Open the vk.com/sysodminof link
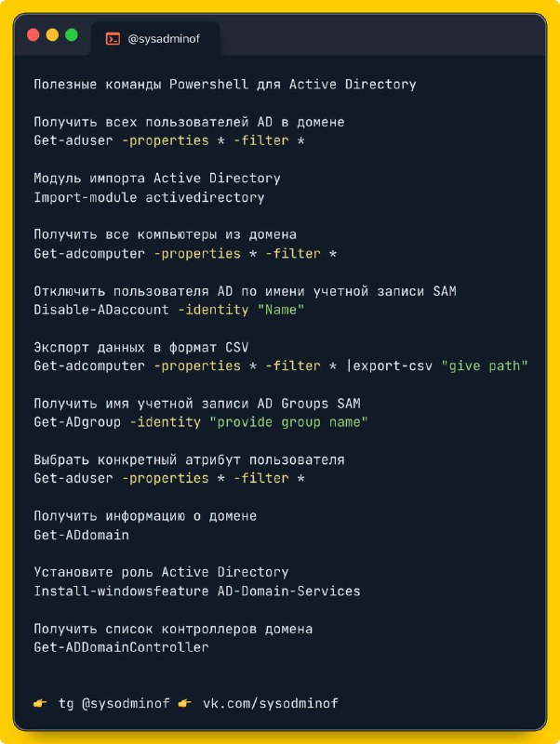Viewport: 560px width, 744px height. click(271, 703)
